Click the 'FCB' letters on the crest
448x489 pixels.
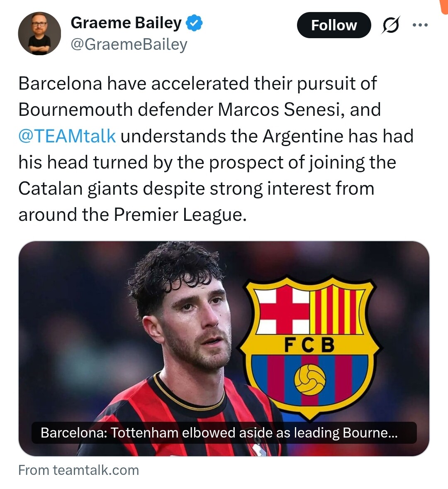coord(309,345)
